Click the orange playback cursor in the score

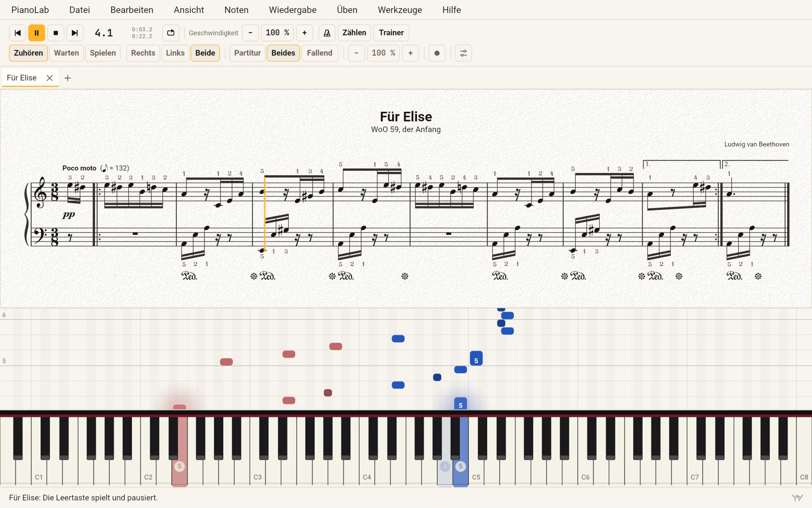pos(265,215)
